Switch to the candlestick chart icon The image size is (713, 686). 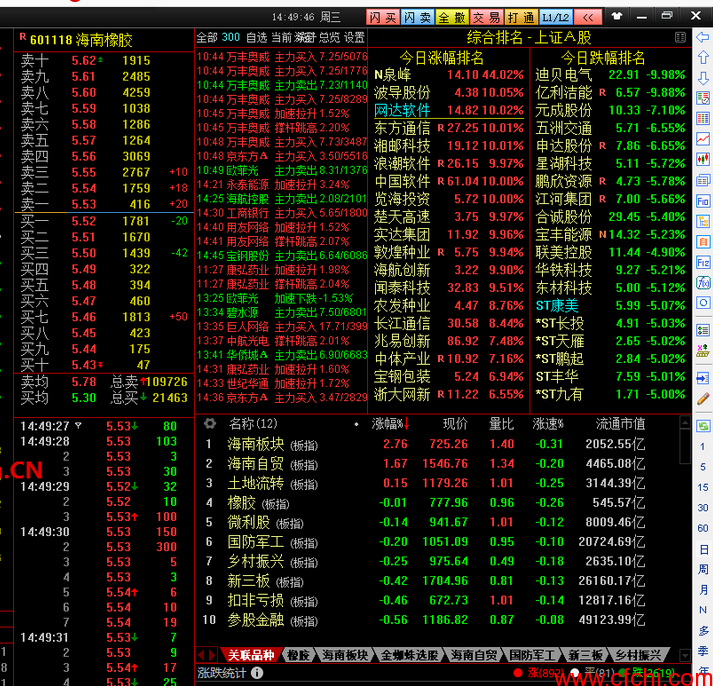click(703, 159)
